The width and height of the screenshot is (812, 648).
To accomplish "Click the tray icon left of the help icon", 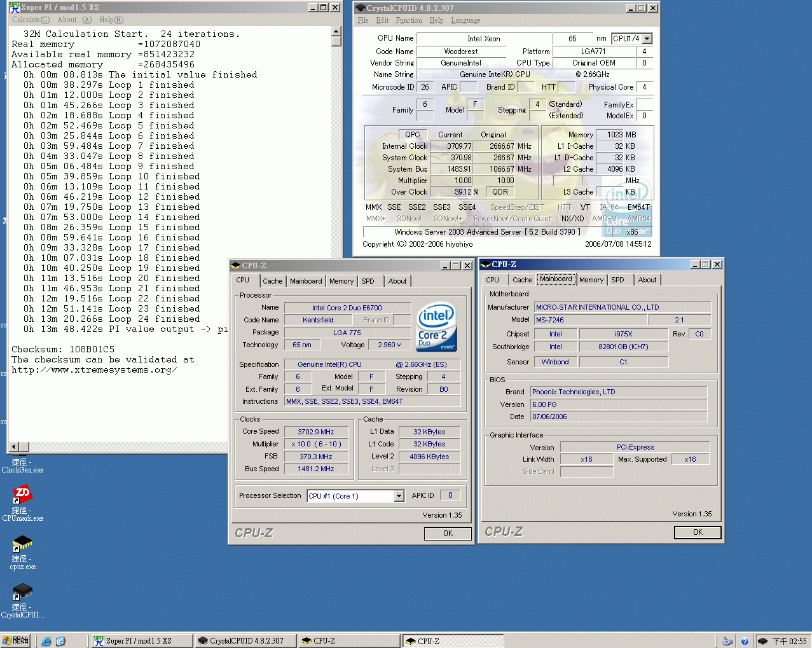I will click(x=728, y=641).
